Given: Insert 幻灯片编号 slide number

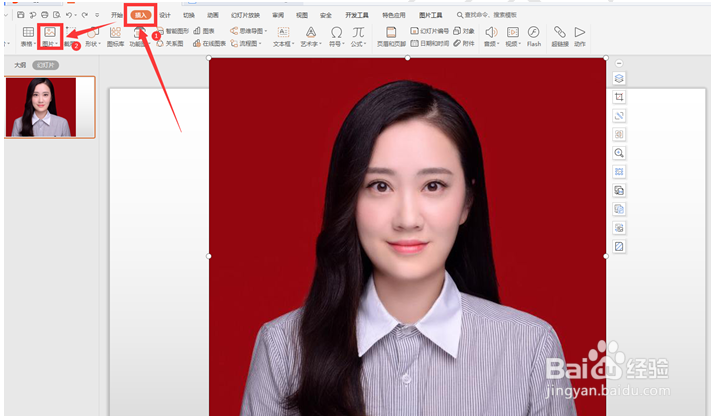Looking at the screenshot, I should coord(429,31).
